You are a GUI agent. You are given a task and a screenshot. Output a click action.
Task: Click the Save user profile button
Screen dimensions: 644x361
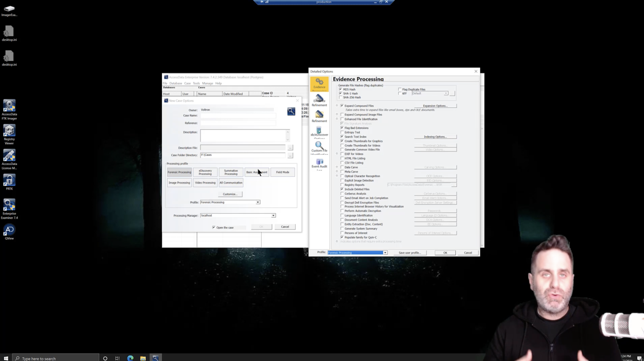point(410,252)
